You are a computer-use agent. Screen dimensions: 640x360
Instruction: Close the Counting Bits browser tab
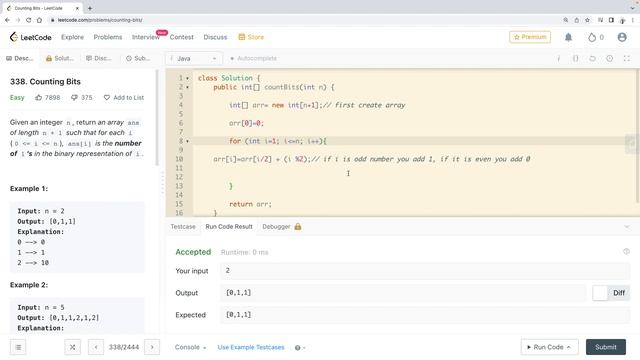pyautogui.click(x=77, y=8)
